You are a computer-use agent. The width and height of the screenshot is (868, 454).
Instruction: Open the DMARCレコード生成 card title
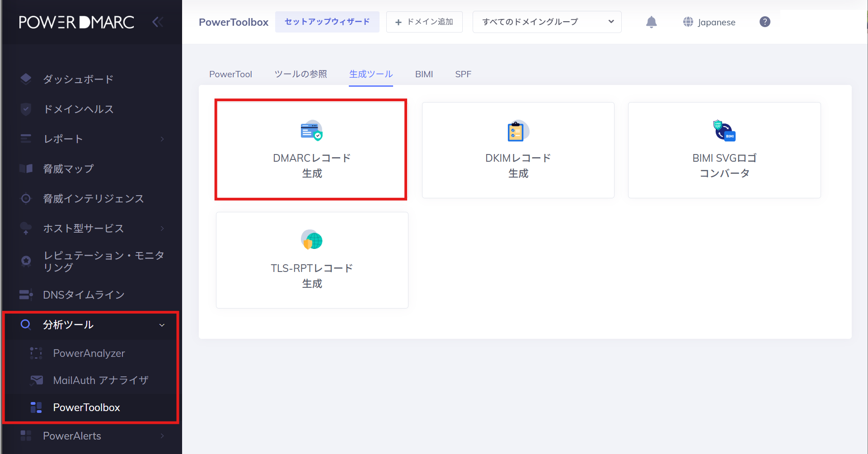(x=312, y=166)
